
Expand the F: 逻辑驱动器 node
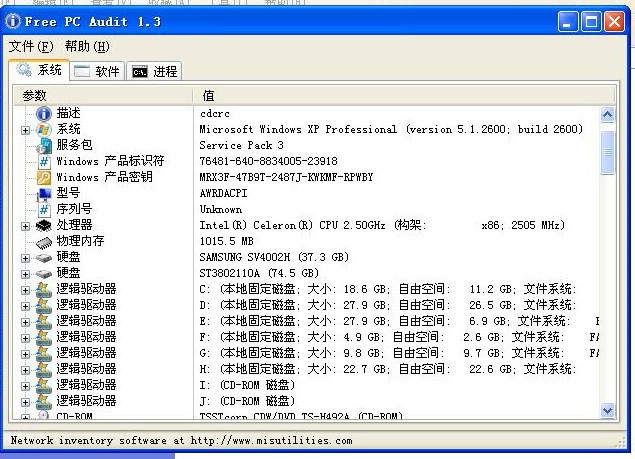pyautogui.click(x=25, y=338)
